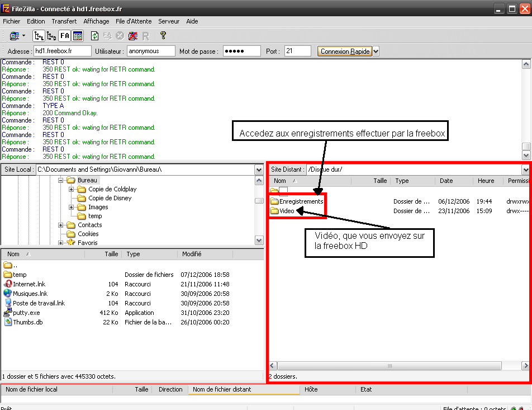Open the Transfert menu

(64, 21)
